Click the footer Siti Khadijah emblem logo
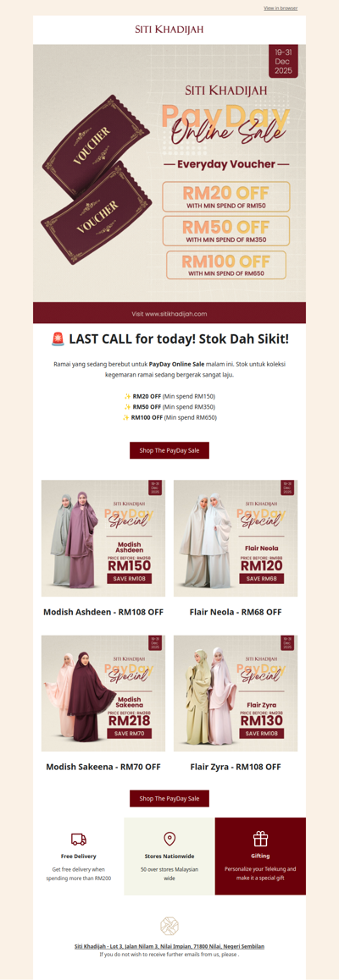The width and height of the screenshot is (339, 980). (x=169, y=926)
